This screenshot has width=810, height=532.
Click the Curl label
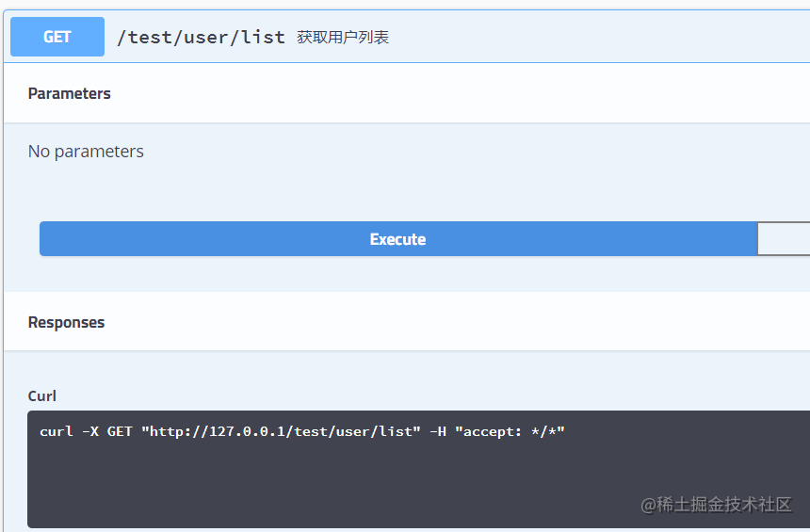click(42, 396)
